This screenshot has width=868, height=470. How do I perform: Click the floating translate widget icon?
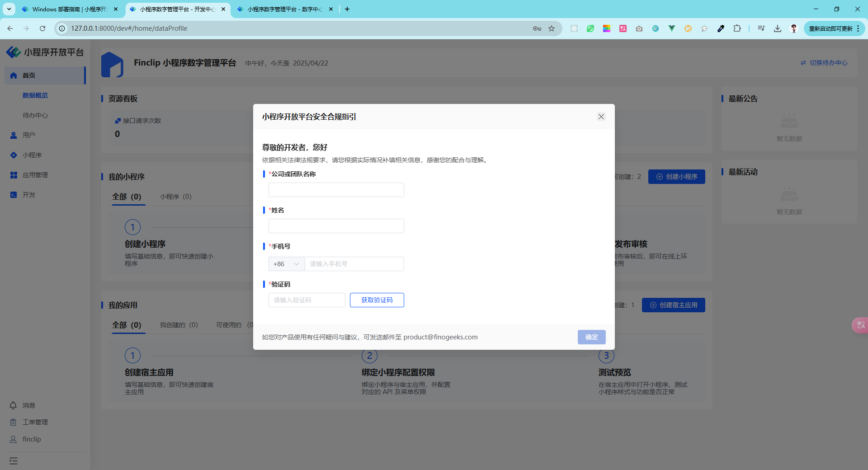(860, 325)
